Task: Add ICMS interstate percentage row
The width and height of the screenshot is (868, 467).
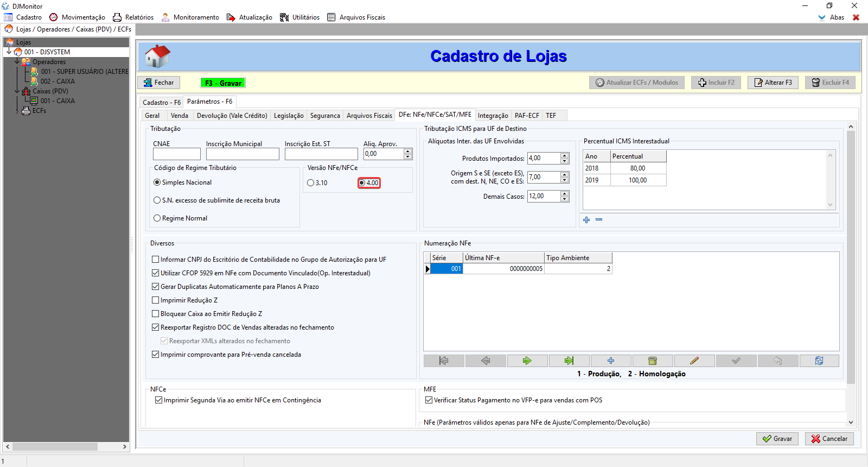Action: point(586,220)
